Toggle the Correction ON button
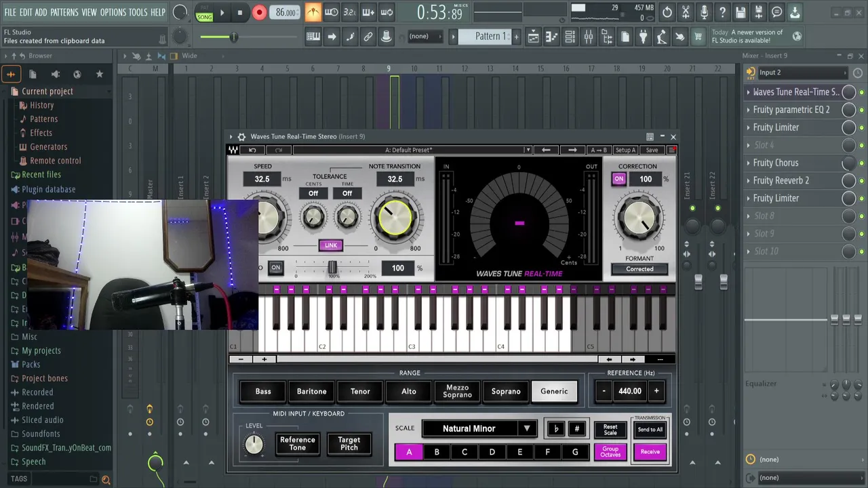The image size is (868, 488). [618, 180]
